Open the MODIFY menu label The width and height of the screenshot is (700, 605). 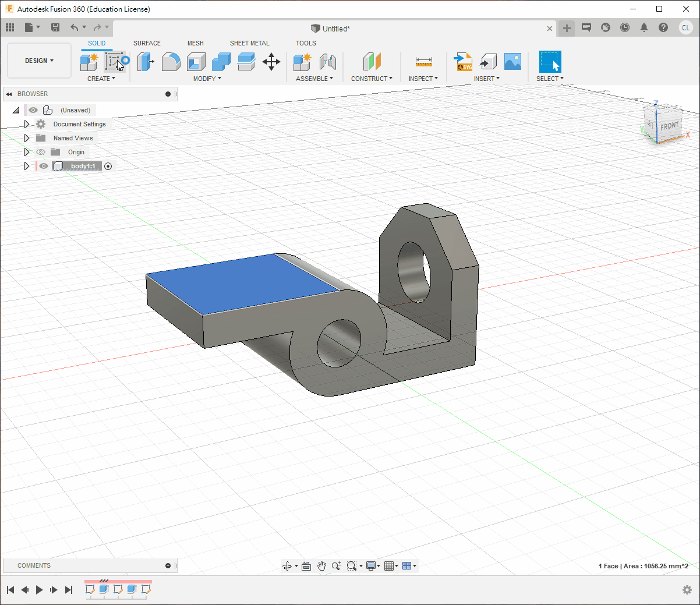(x=207, y=79)
